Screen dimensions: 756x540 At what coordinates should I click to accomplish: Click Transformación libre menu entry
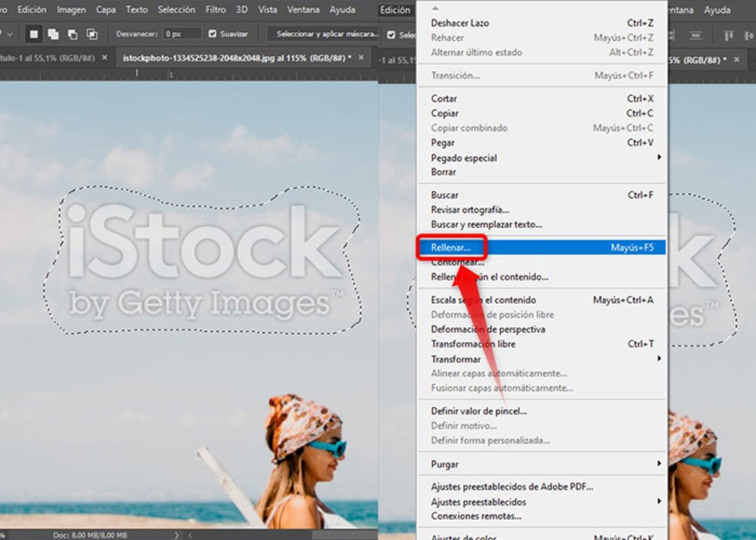click(472, 344)
